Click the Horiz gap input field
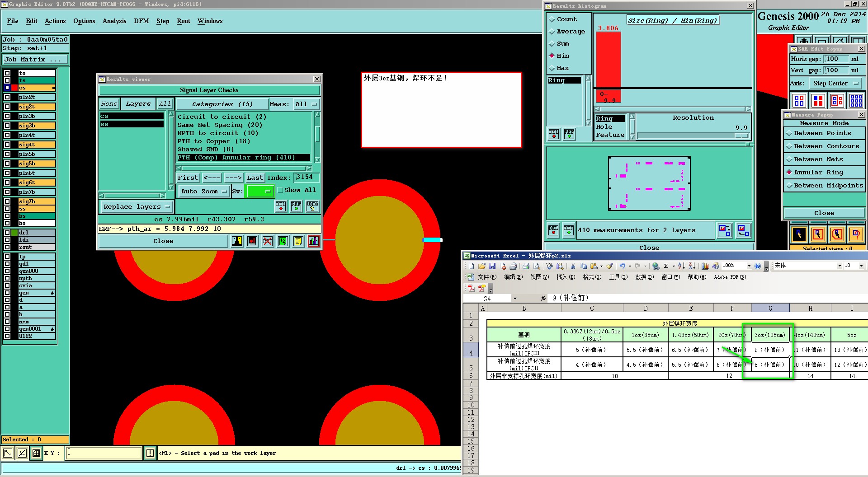 tap(836, 59)
